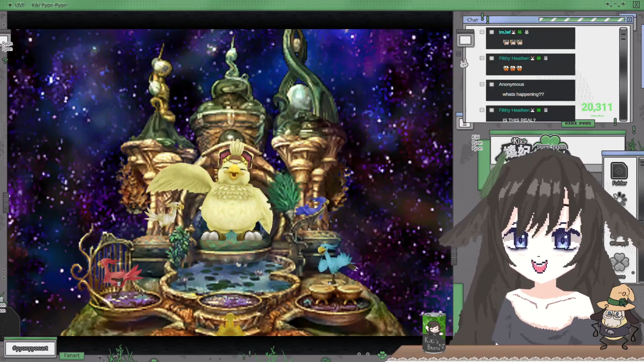
Task: Click the Kiki's Broth can icon
Action: [434, 332]
